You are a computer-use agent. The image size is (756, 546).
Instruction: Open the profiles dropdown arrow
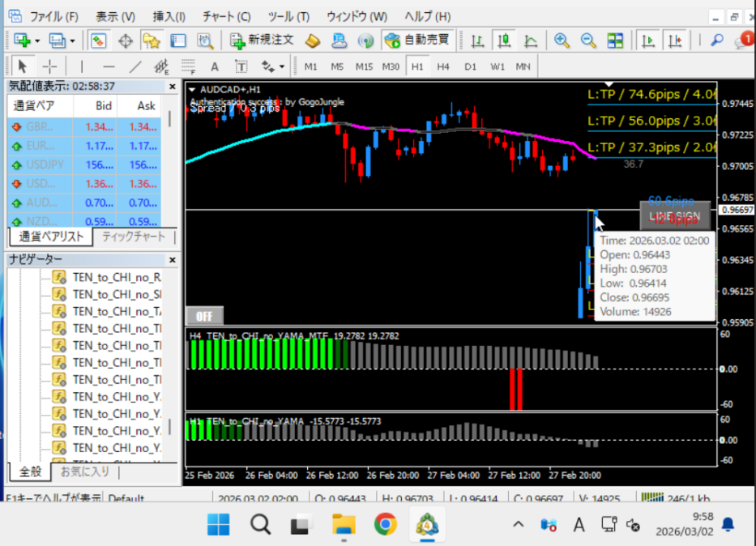pos(72,41)
